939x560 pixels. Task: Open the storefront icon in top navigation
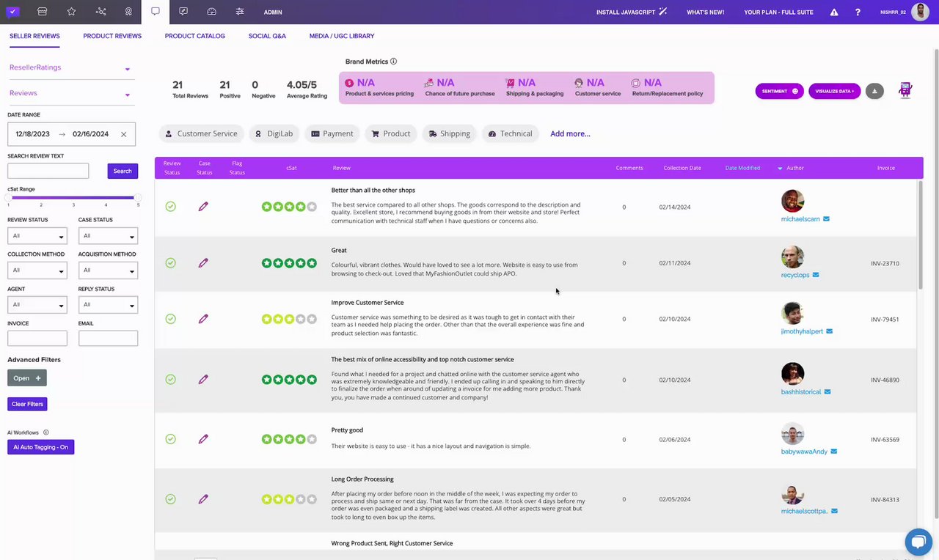tap(42, 12)
